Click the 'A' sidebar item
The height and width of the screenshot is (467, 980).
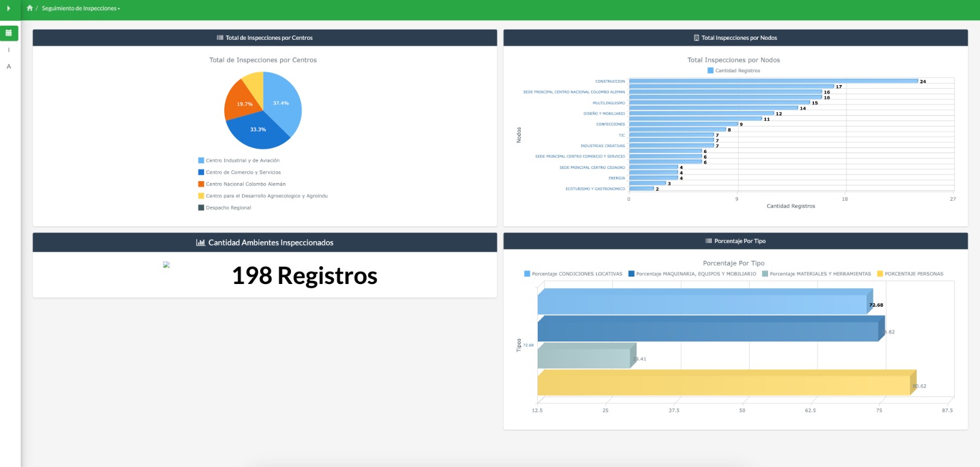(x=9, y=67)
